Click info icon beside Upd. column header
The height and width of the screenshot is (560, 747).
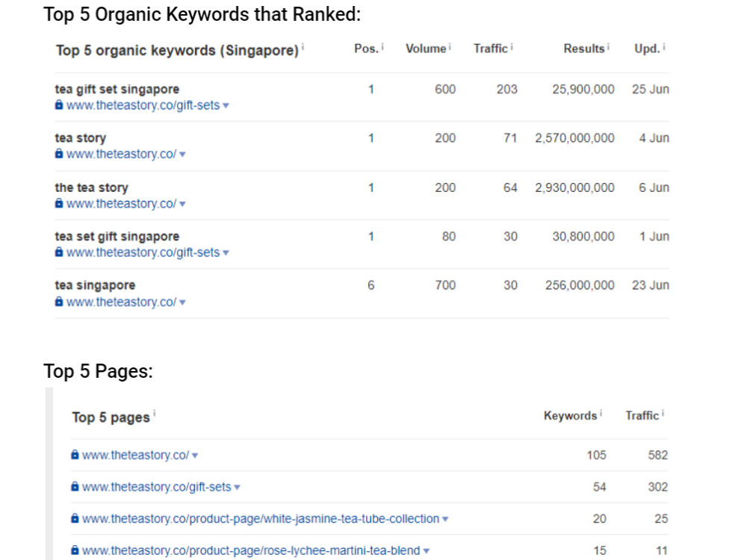[664, 46]
